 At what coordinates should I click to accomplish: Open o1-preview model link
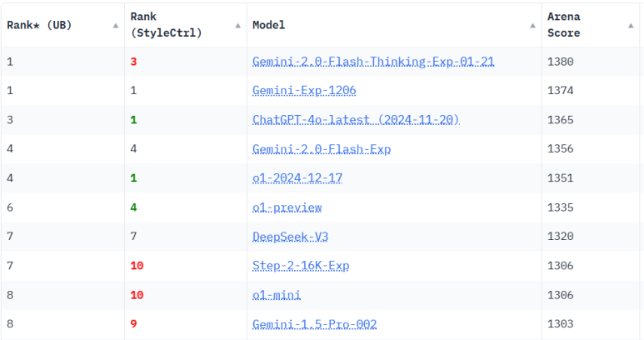(x=287, y=207)
